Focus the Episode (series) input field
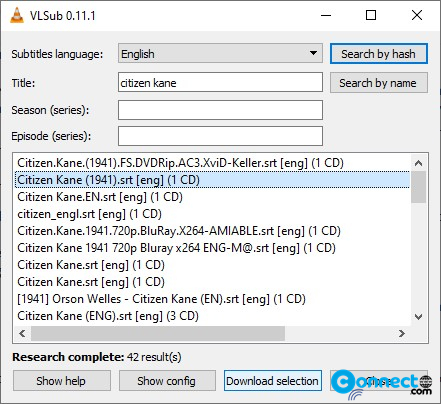The image size is (441, 404). (x=220, y=136)
